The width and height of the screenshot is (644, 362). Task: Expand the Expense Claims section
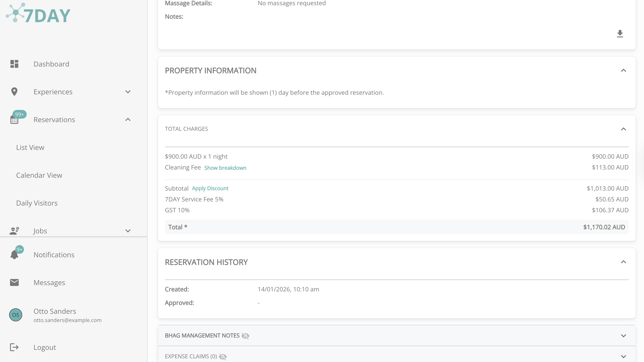624,356
